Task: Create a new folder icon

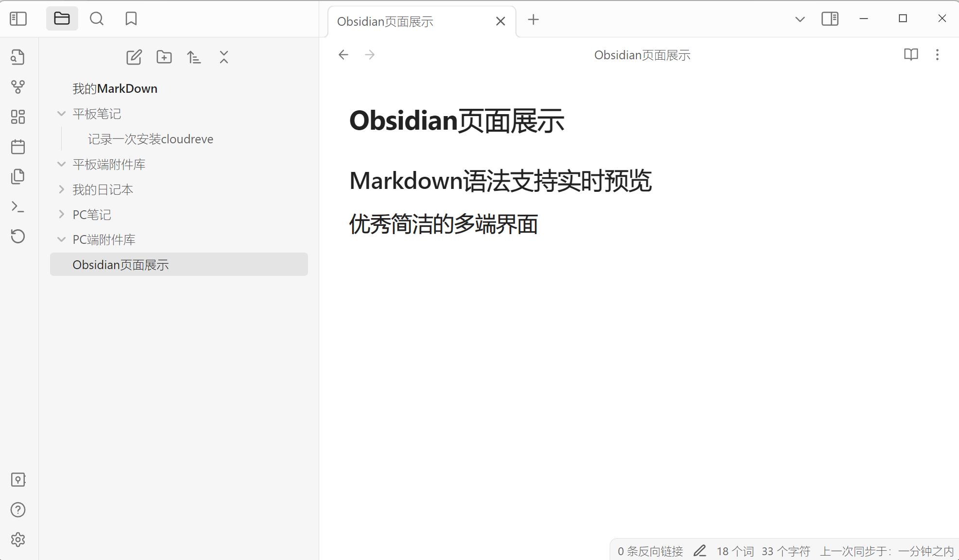Action: 164,57
